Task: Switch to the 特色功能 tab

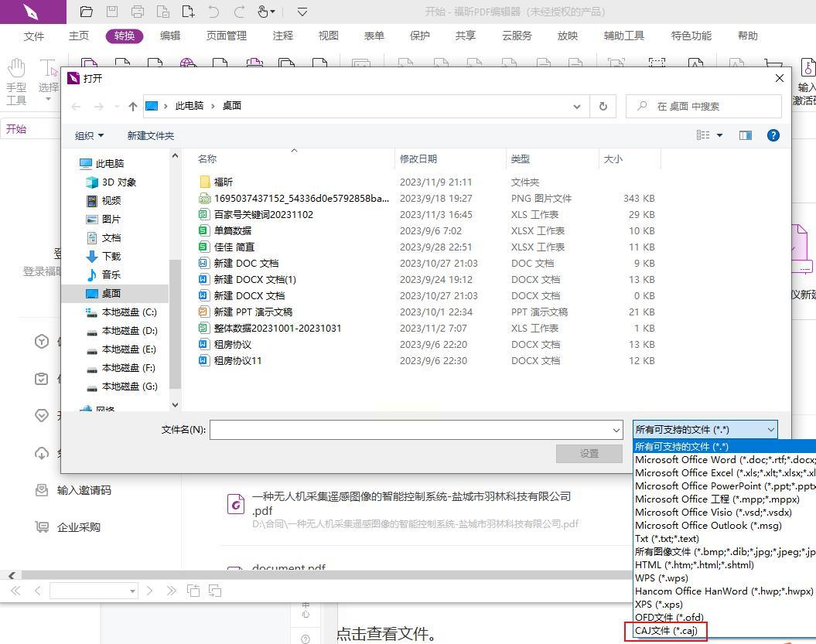Action: [x=691, y=36]
